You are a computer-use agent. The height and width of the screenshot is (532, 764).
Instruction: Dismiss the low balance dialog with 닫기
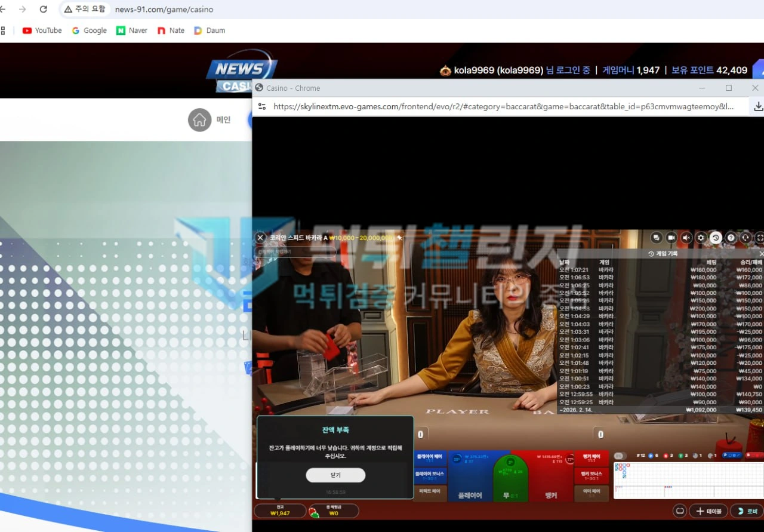pyautogui.click(x=335, y=475)
